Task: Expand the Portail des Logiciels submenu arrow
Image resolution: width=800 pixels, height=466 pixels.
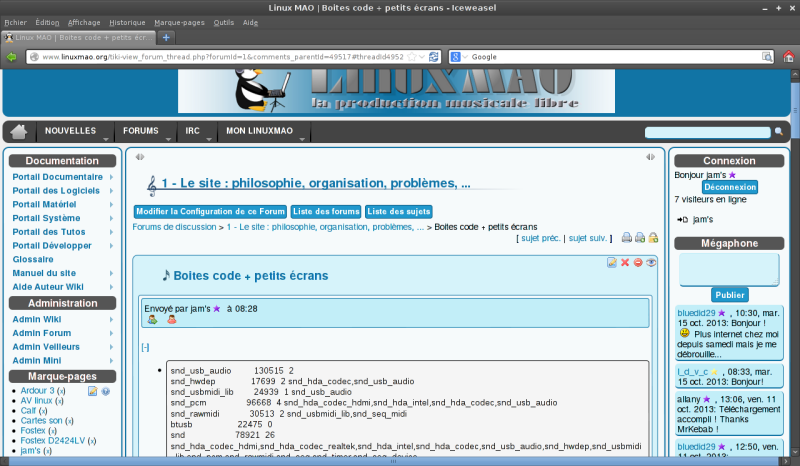Action: tap(111, 191)
